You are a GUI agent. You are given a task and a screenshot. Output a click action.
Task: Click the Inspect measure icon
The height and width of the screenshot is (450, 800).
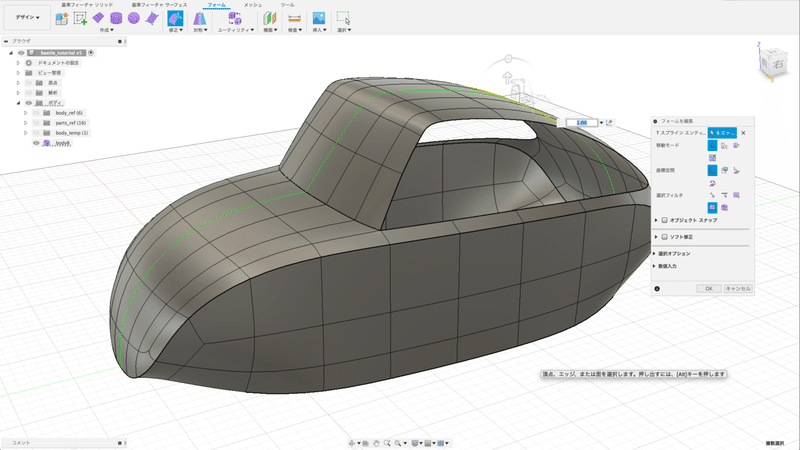click(294, 19)
